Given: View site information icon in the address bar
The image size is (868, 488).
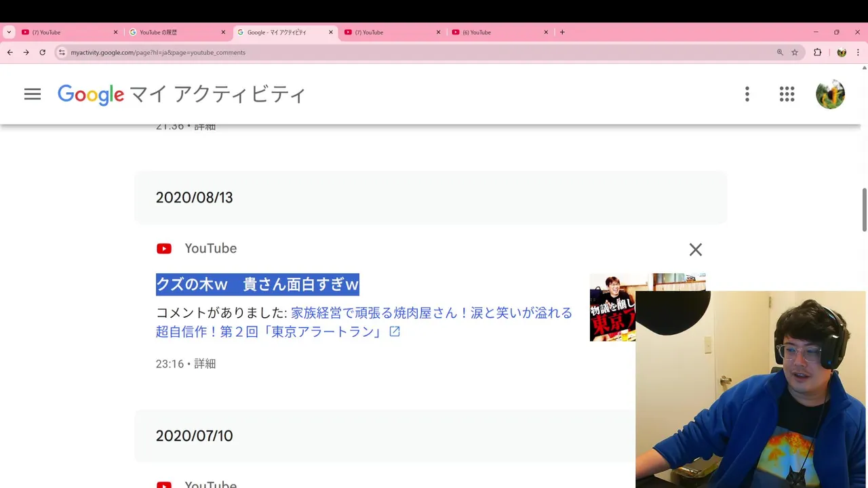Looking at the screenshot, I should click(62, 52).
